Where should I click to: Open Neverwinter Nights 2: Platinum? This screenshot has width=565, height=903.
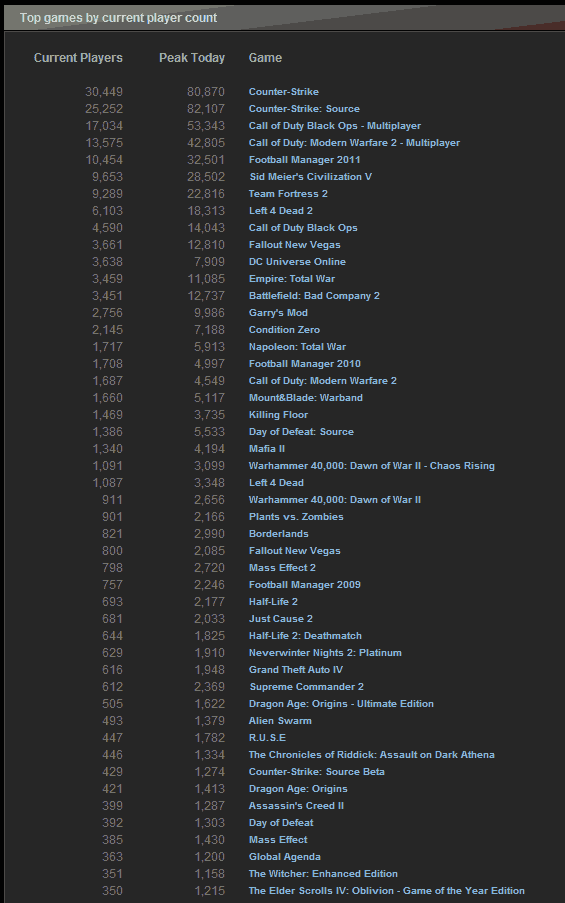[x=325, y=652]
